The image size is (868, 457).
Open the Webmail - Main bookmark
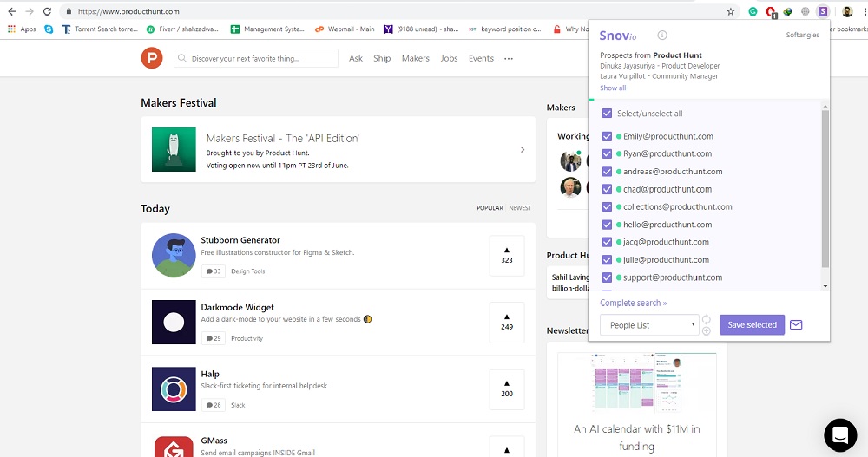tap(345, 29)
